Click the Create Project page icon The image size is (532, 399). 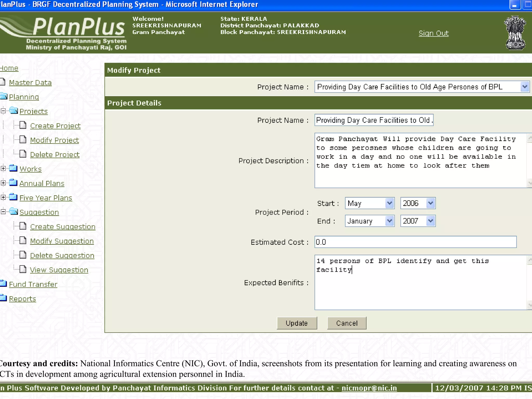(23, 125)
